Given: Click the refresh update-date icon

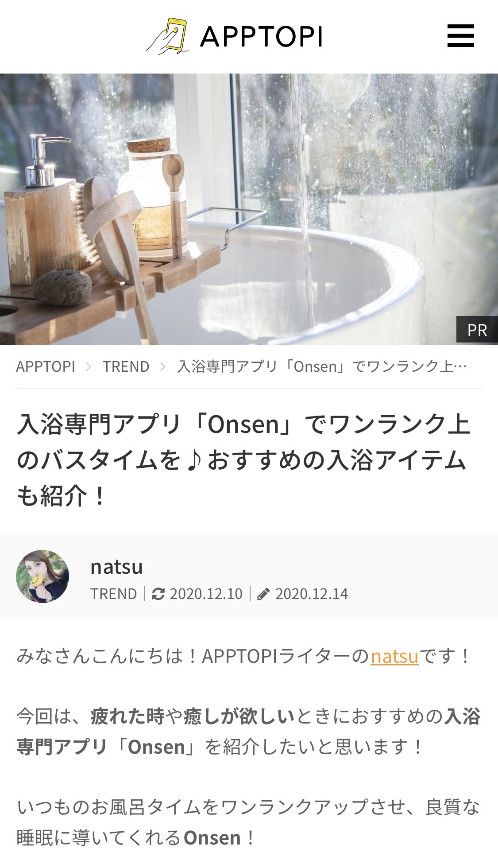Looking at the screenshot, I should point(158,594).
